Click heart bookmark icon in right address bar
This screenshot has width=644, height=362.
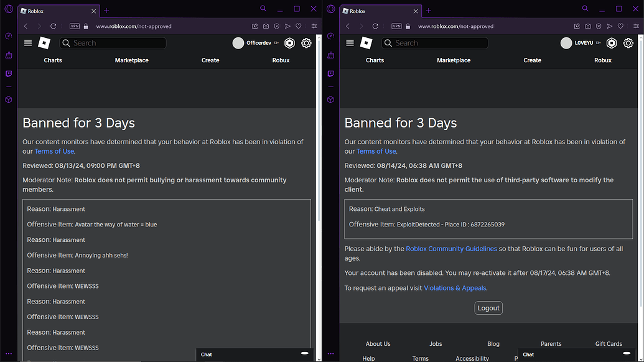(x=620, y=26)
